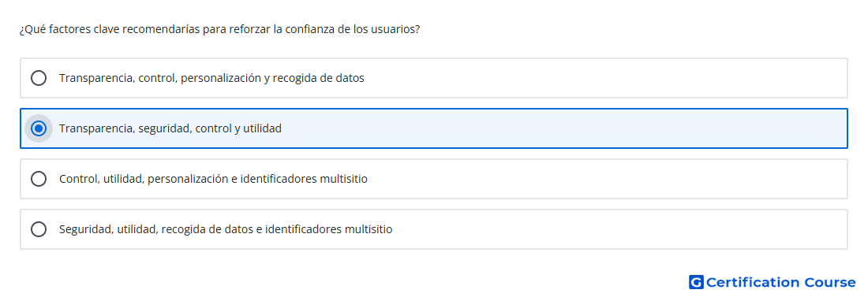Click the label text 'Transparencia, seguridad, control y utilidad'
The height and width of the screenshot is (297, 868).
coord(170,128)
